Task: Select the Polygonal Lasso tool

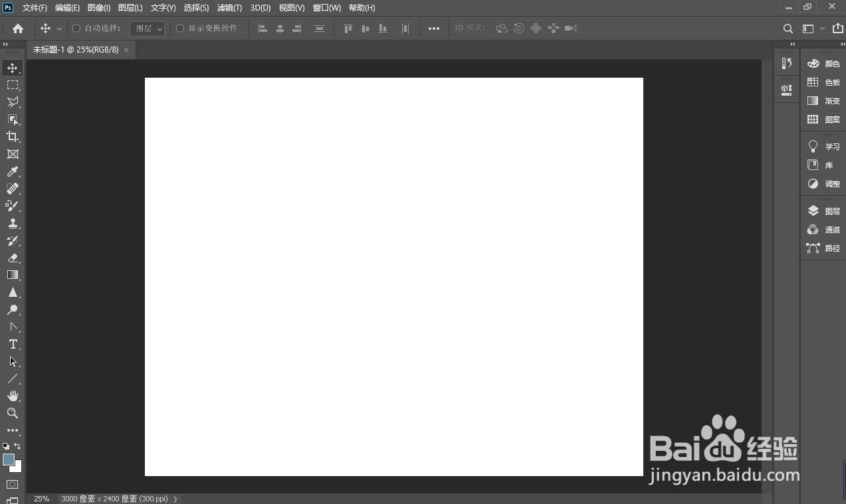Action: pyautogui.click(x=13, y=102)
